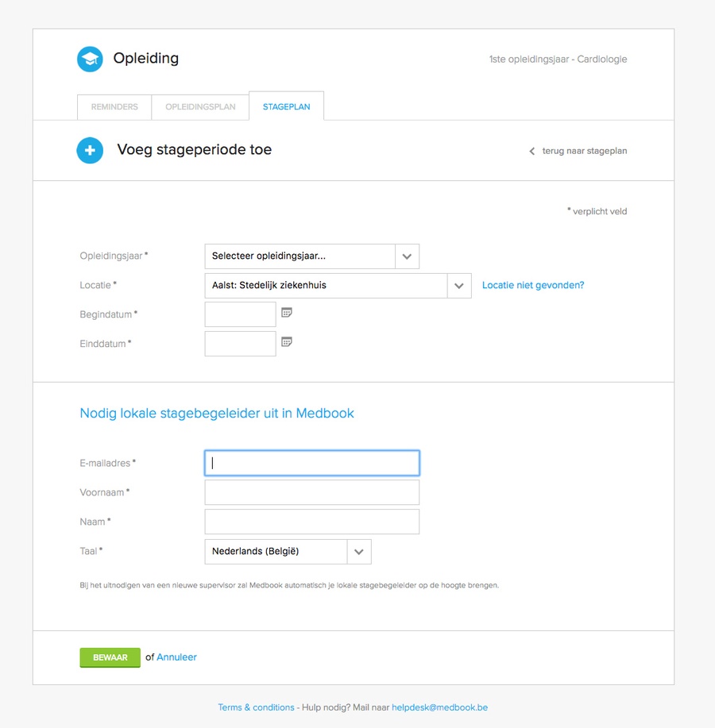Viewport: 715px width, 728px height.
Task: Click the Annuleer link
Action: tap(176, 657)
